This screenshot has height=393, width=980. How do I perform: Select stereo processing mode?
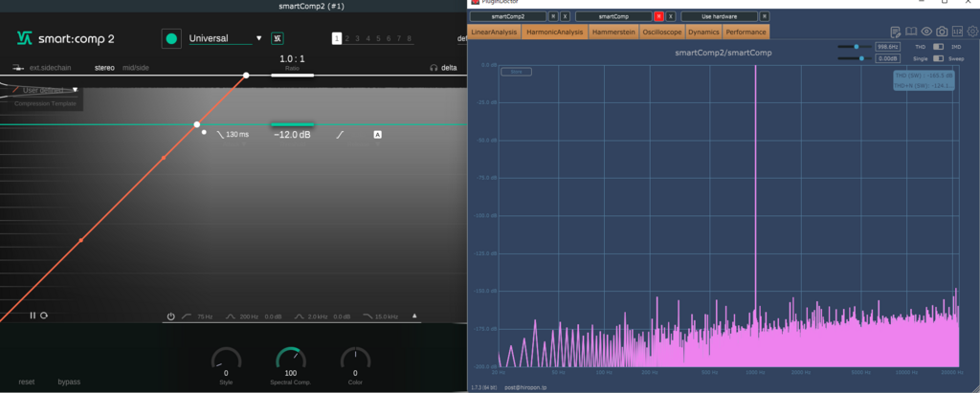[x=105, y=68]
